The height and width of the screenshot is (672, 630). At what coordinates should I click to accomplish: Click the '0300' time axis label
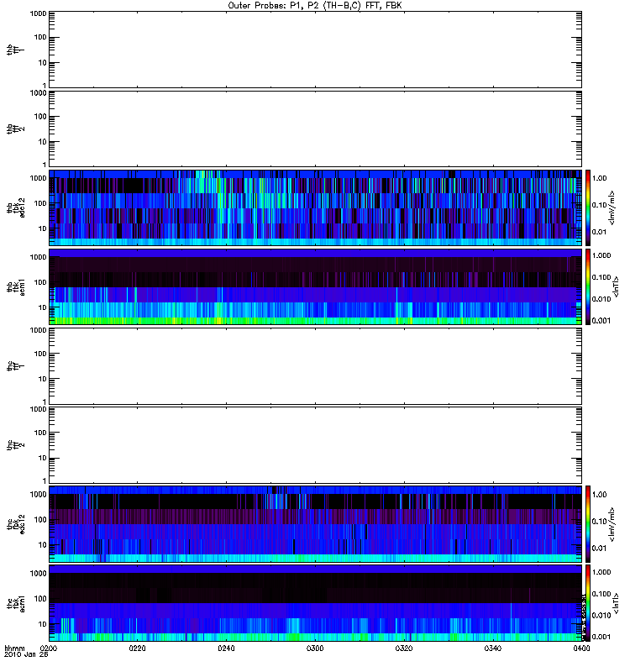(315, 648)
